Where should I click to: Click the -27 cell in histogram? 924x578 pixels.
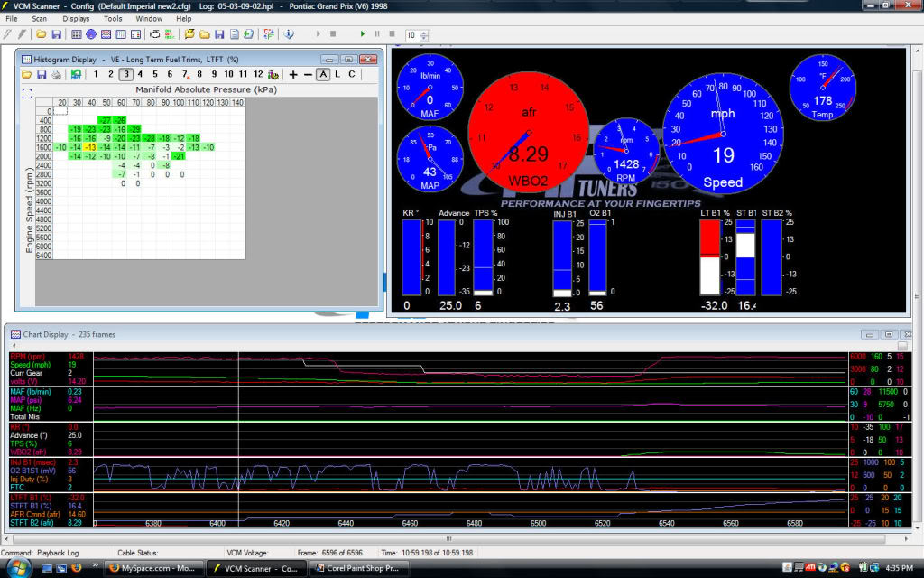106,120
